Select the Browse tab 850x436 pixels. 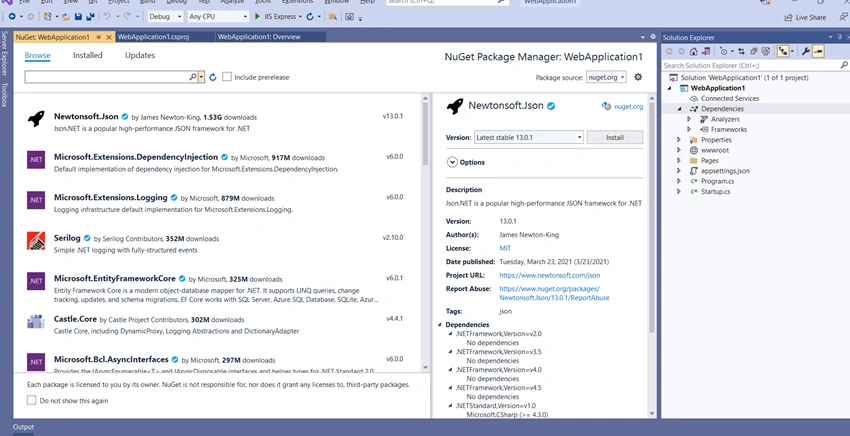click(x=37, y=55)
